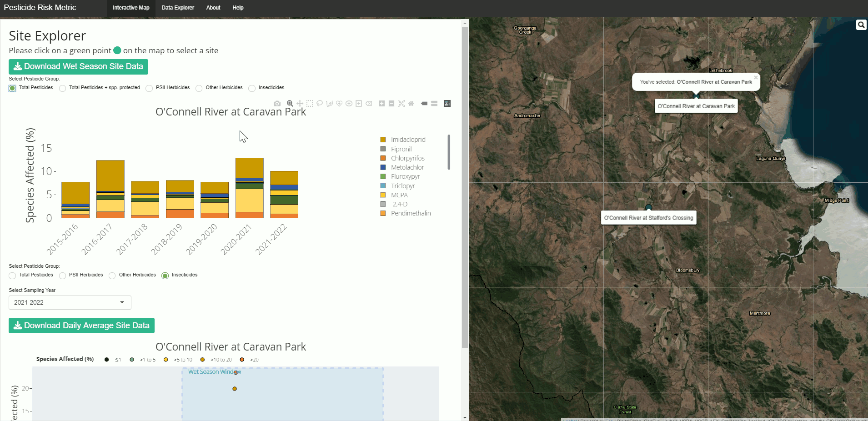Click '2,4-D' in the chart legend

400,204
